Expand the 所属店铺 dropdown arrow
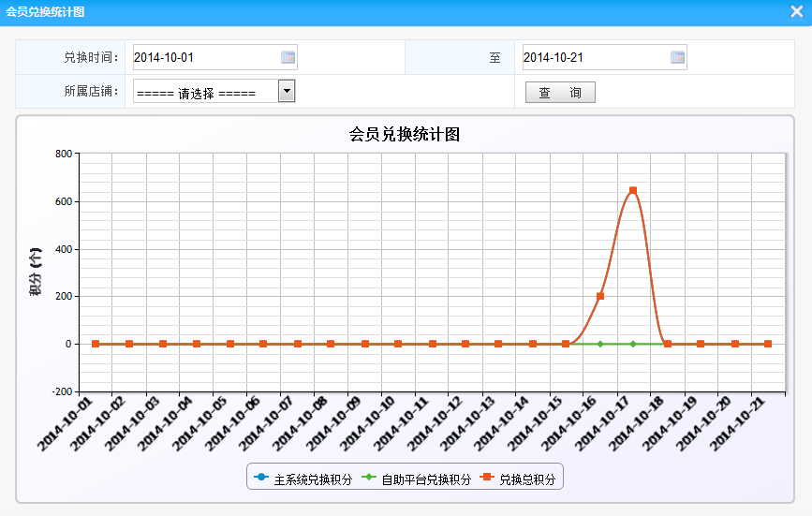Viewport: 812px width, 516px height. pos(287,91)
